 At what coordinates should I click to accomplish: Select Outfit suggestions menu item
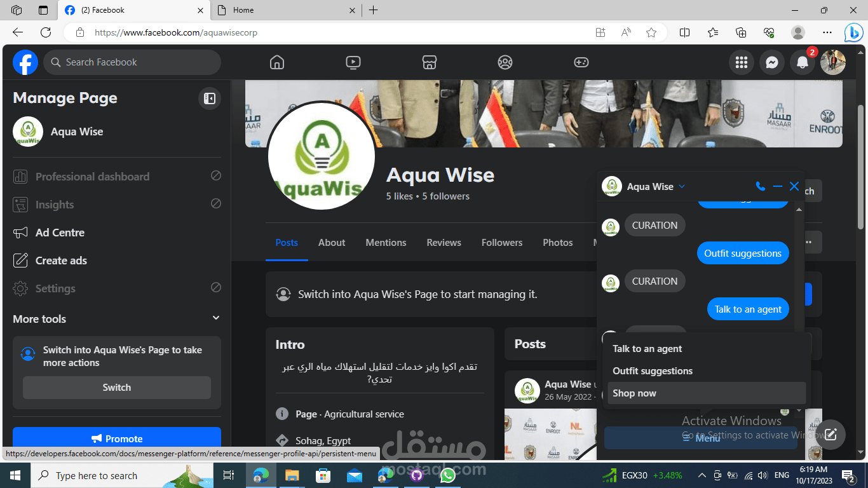coord(707,371)
